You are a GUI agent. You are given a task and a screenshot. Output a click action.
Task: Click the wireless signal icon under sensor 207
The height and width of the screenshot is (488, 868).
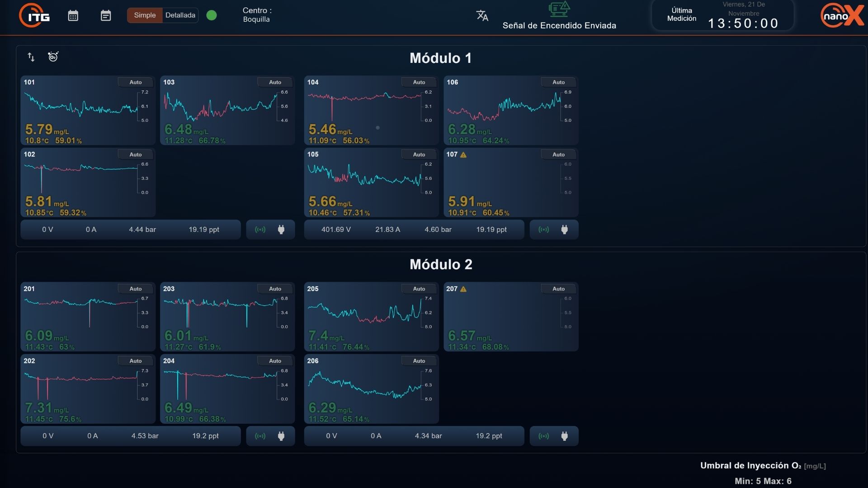[x=543, y=436]
